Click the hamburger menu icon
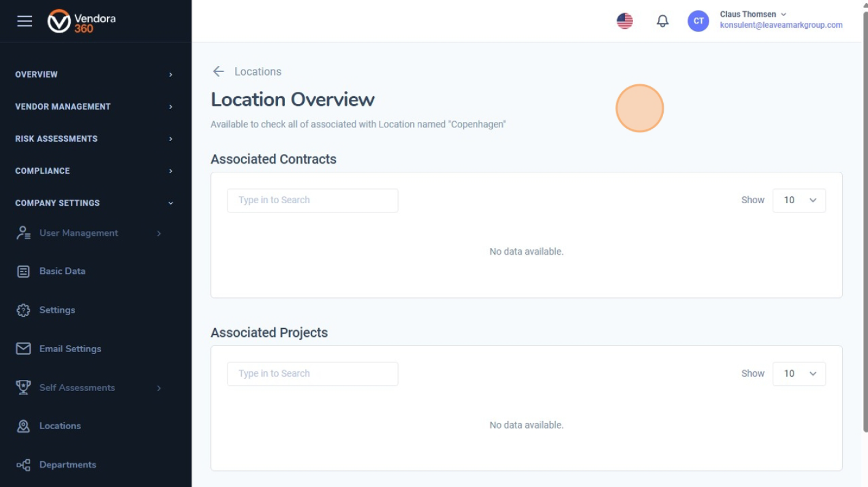The width and height of the screenshot is (868, 487). [25, 21]
